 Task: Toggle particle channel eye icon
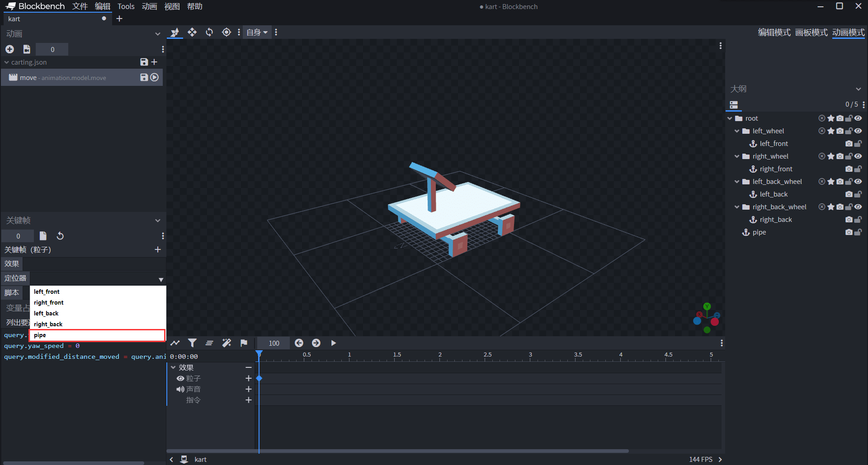pyautogui.click(x=180, y=378)
